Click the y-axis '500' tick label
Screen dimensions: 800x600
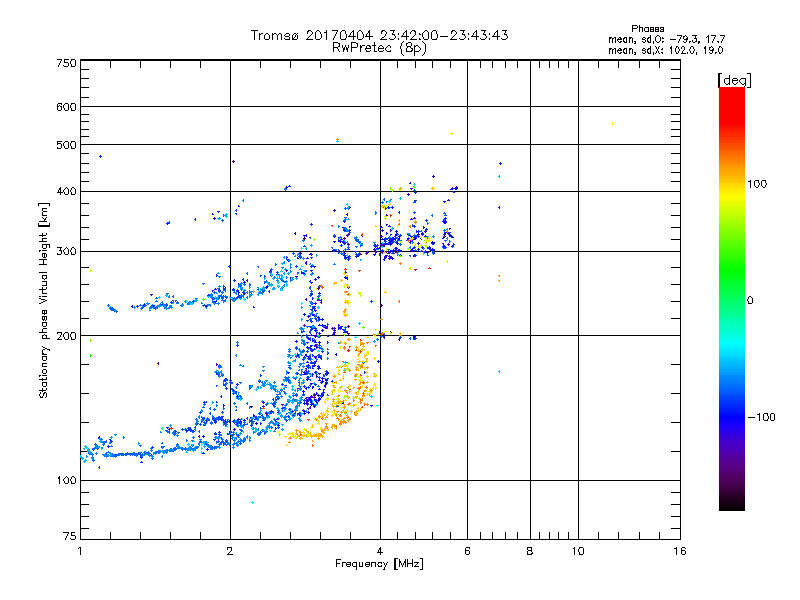pyautogui.click(x=67, y=145)
